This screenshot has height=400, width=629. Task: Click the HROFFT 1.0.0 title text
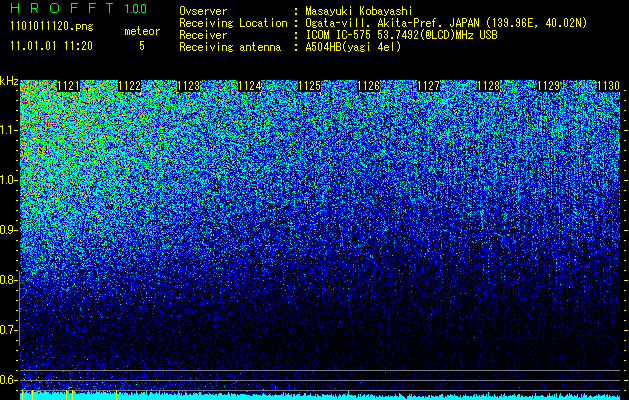[79, 8]
